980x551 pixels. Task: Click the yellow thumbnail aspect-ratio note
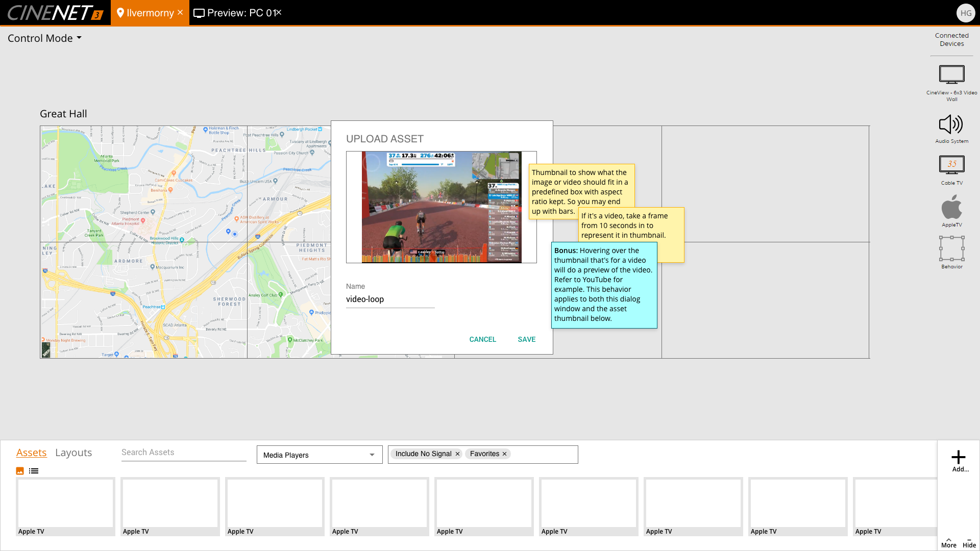click(x=581, y=191)
